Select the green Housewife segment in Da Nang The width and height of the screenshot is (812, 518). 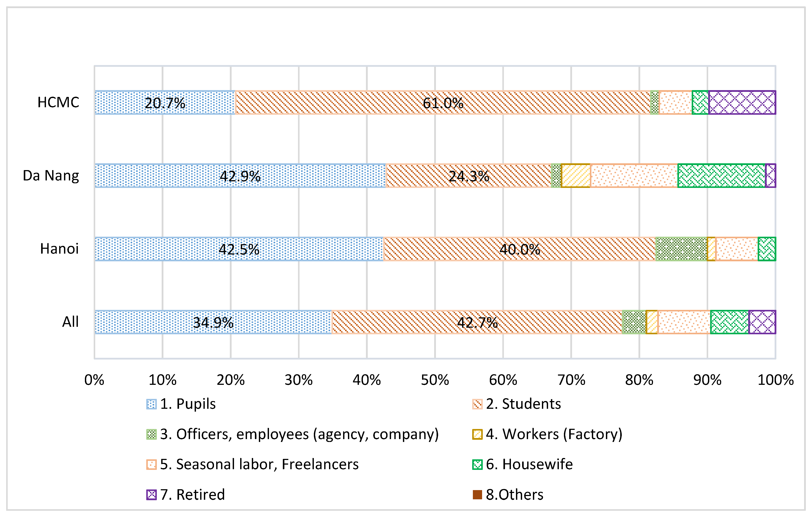pos(722,176)
